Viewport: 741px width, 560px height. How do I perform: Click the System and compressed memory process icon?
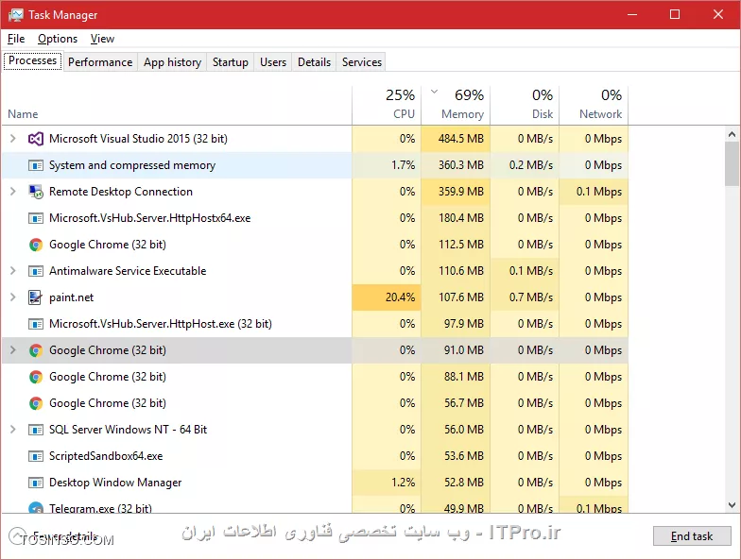(36, 165)
